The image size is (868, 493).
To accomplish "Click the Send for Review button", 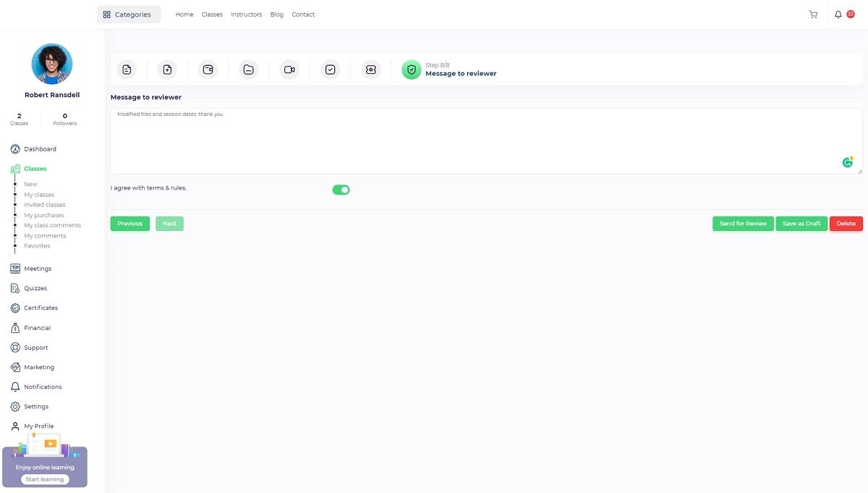I will click(743, 224).
